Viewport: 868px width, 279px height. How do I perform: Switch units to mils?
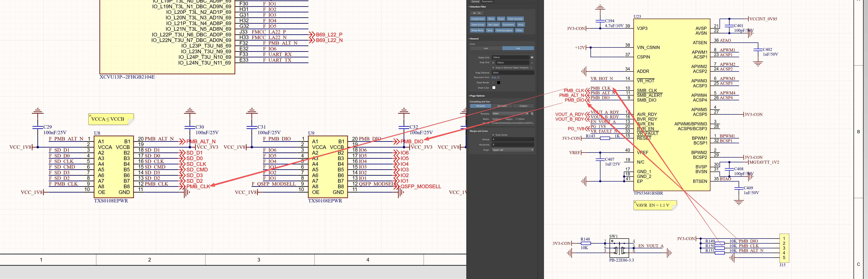[x=518, y=48]
